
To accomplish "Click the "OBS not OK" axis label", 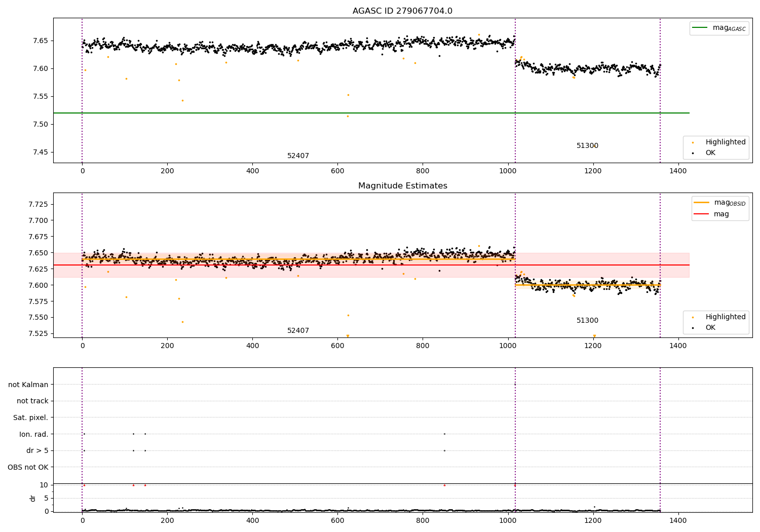I will [28, 467].
